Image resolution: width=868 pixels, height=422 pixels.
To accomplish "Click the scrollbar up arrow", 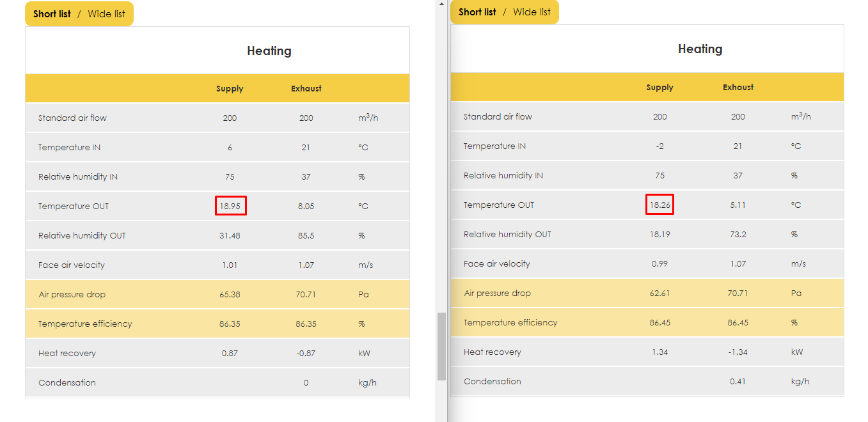I will click(441, 4).
